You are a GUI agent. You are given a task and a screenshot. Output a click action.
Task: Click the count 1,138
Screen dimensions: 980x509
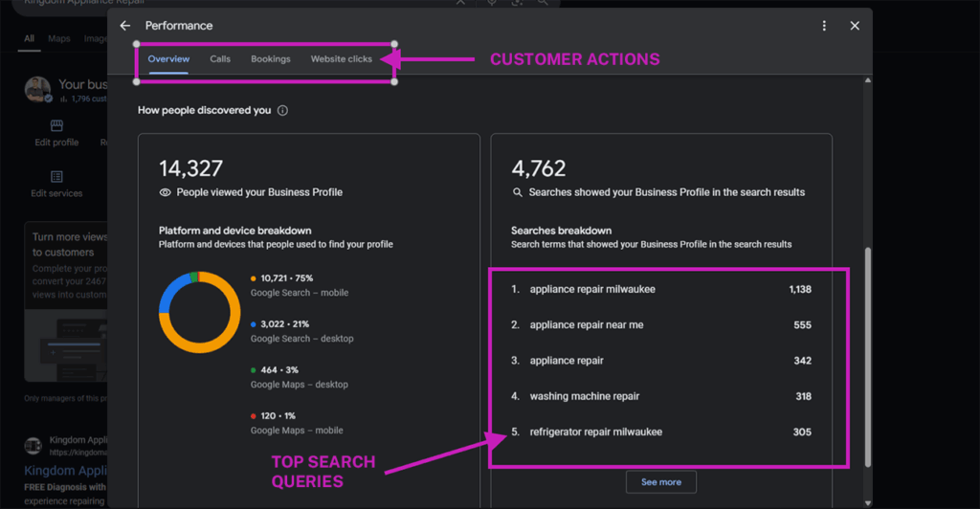(800, 289)
